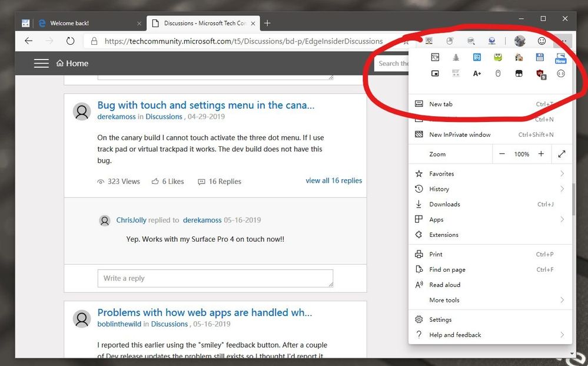Click the 16 Replies counter
This screenshot has width=588, height=366.
220,182
